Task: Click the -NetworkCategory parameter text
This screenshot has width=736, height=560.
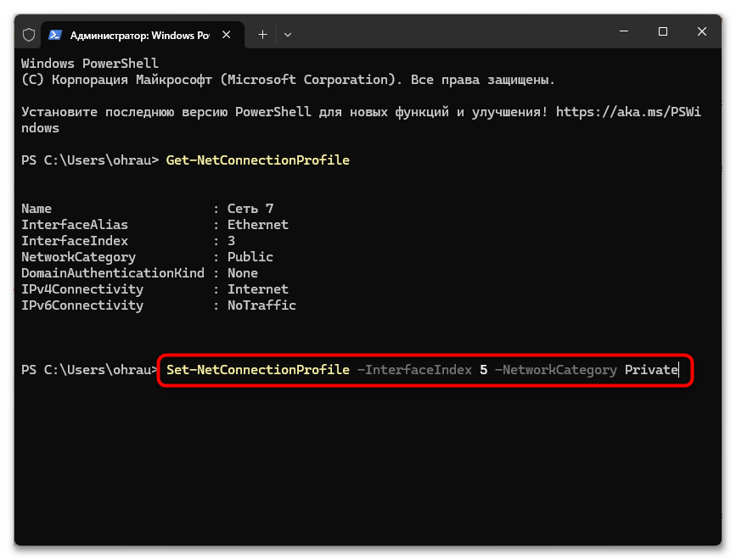Action: click(x=556, y=370)
